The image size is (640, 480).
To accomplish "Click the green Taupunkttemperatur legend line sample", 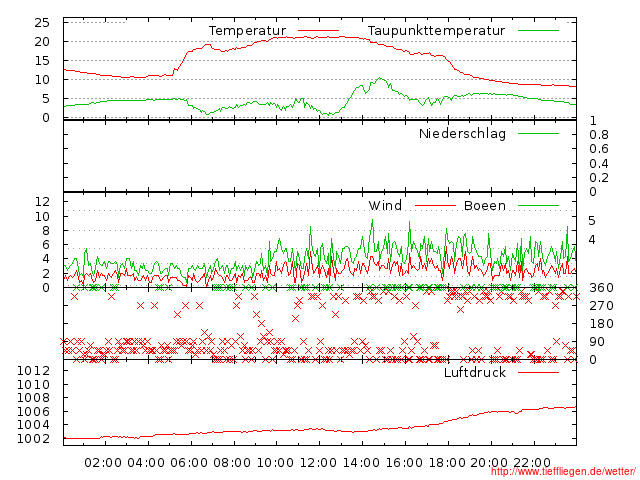I will (538, 31).
